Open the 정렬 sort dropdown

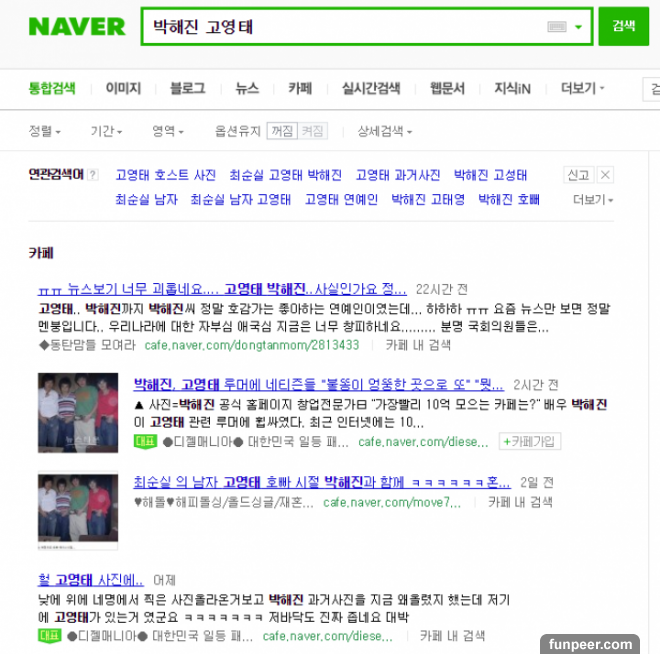point(44,131)
